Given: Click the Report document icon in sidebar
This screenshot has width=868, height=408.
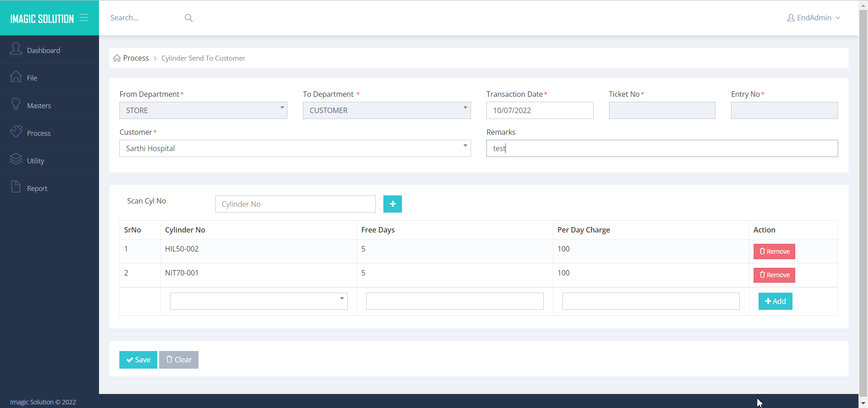Looking at the screenshot, I should [16, 187].
